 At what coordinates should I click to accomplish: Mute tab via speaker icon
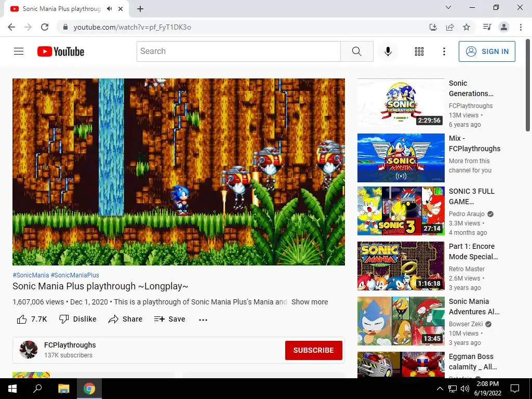click(x=109, y=9)
